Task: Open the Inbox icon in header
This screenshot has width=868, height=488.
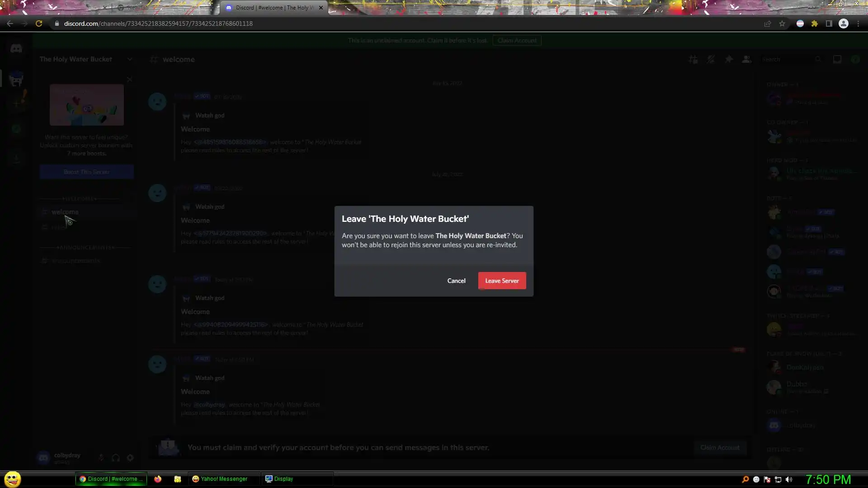Action: coord(837,59)
